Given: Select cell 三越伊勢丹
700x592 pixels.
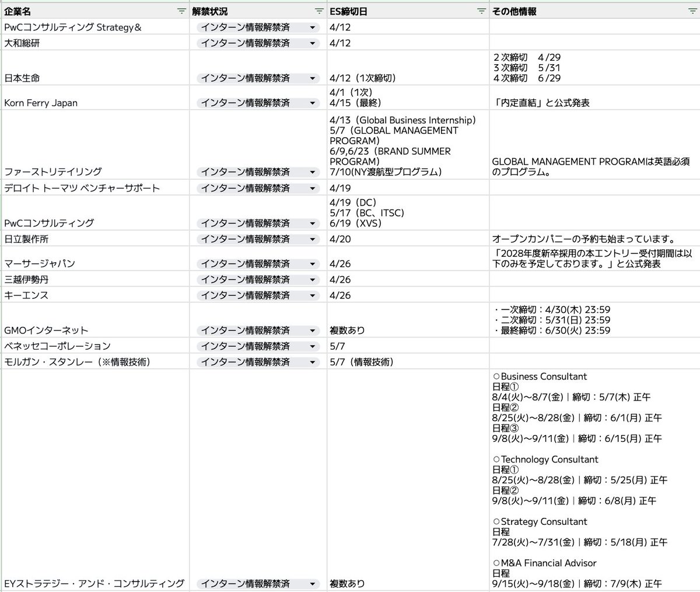Looking at the screenshot, I should point(94,279).
